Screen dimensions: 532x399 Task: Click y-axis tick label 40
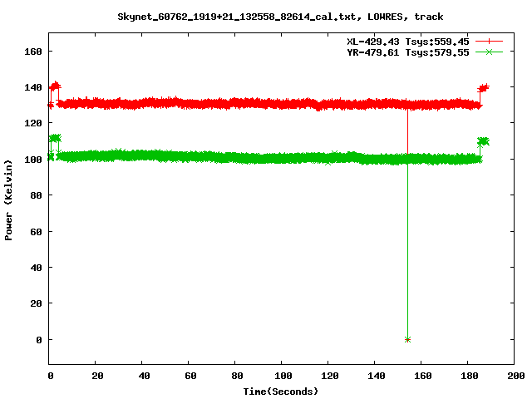coord(36,268)
